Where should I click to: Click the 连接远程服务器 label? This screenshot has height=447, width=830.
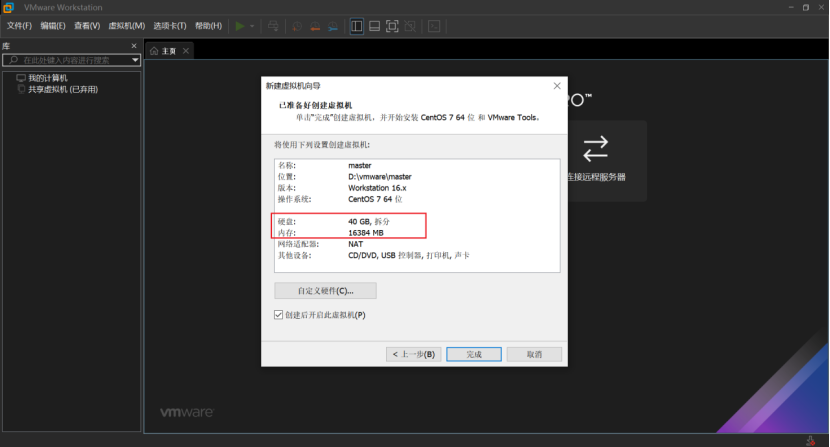tap(597, 177)
